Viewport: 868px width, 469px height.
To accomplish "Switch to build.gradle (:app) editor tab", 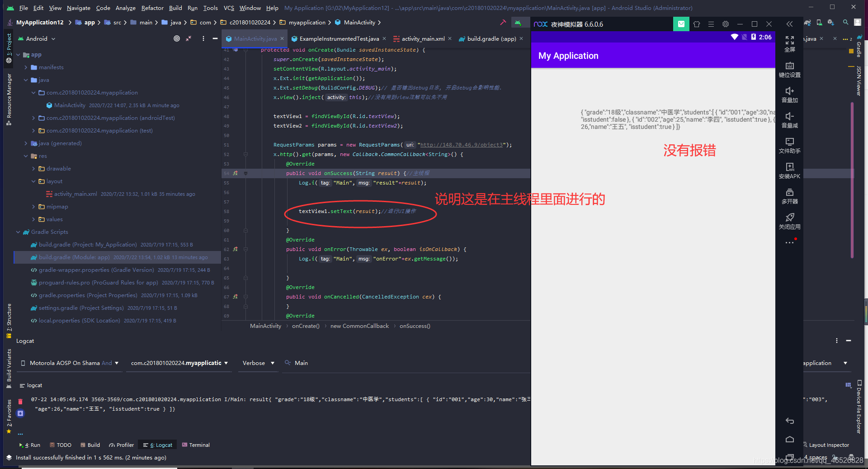I will (x=491, y=38).
